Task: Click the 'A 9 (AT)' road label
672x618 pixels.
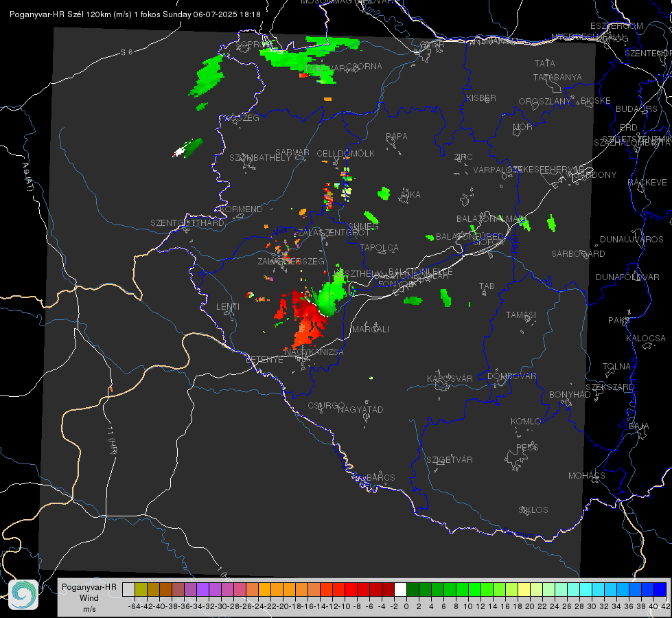Action: pyautogui.click(x=27, y=176)
